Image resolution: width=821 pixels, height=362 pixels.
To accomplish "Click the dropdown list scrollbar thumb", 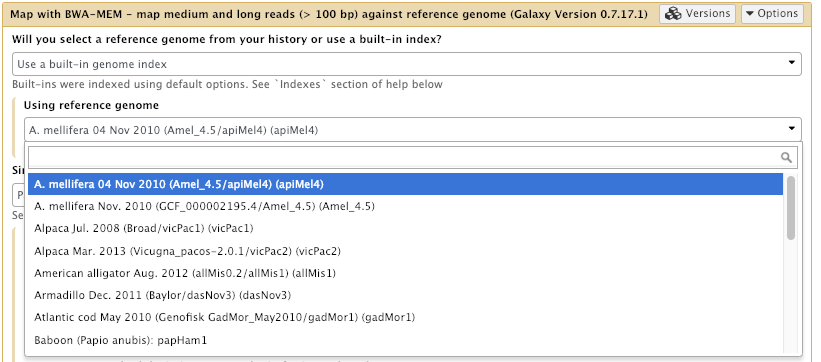I will click(791, 207).
